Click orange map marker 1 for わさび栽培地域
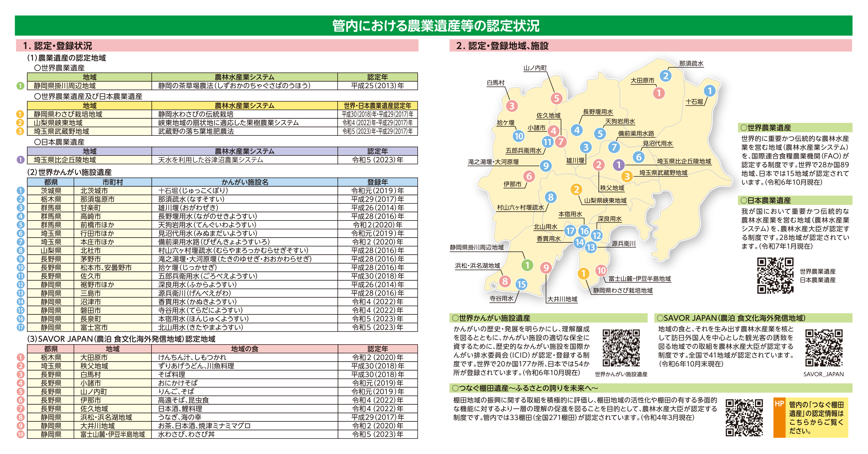 [x=583, y=273]
